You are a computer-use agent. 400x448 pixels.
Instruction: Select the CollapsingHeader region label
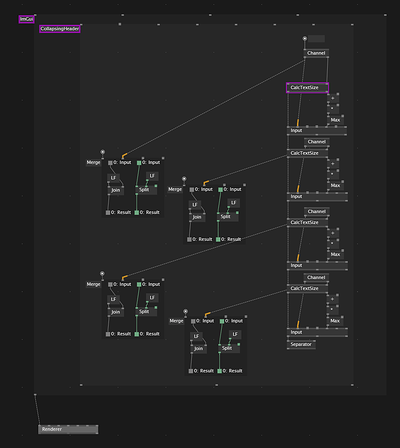[60, 29]
